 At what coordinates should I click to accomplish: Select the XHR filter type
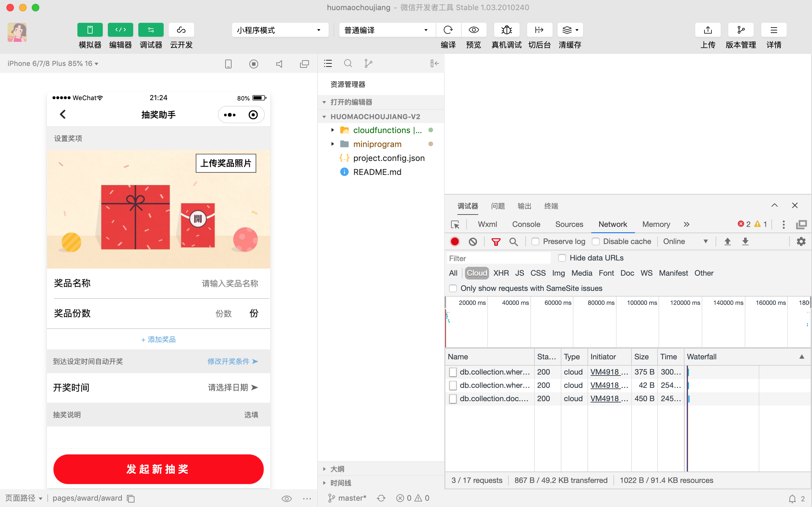coord(501,273)
